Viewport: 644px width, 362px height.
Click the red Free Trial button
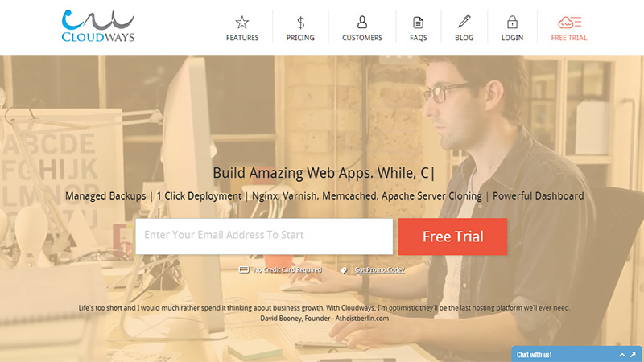(x=452, y=237)
